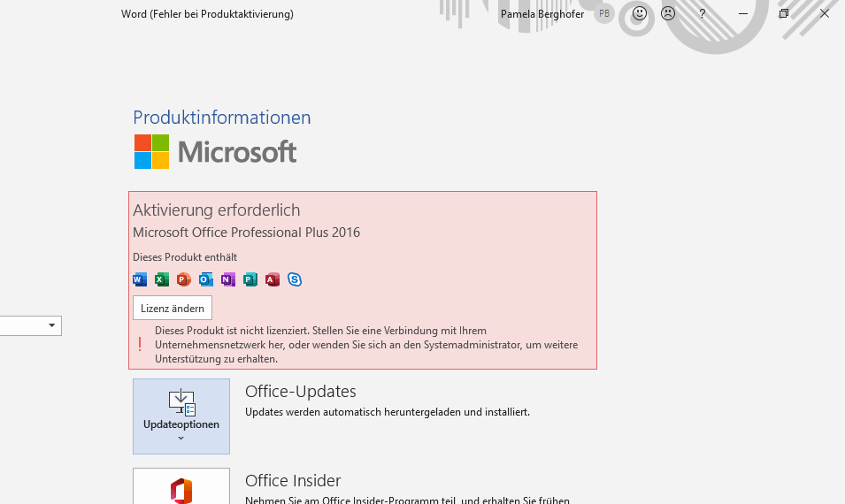Click the Skype for Business icon
The height and width of the screenshot is (504, 845).
(x=295, y=279)
